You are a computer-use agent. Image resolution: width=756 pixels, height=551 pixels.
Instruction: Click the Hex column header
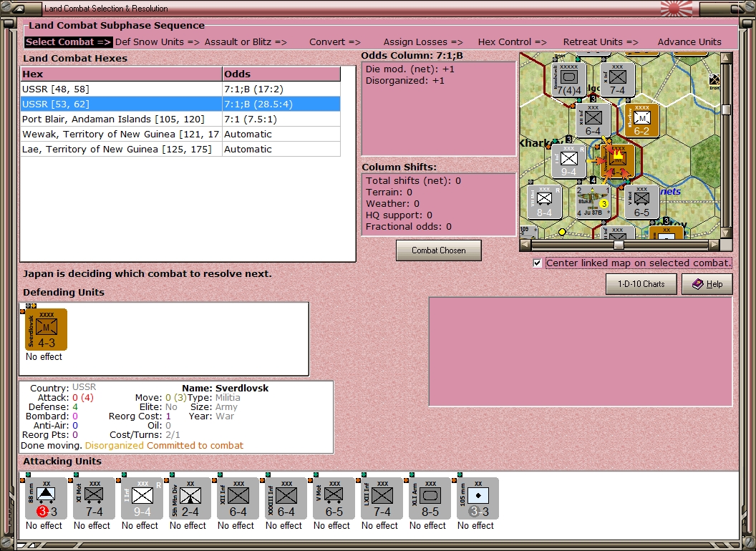[x=121, y=74]
